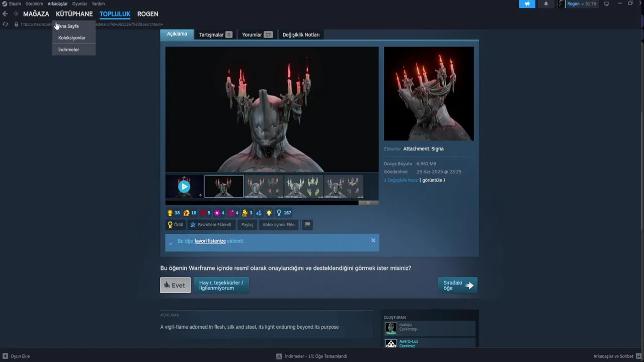Select the third screenshot thumbnail

(264, 187)
